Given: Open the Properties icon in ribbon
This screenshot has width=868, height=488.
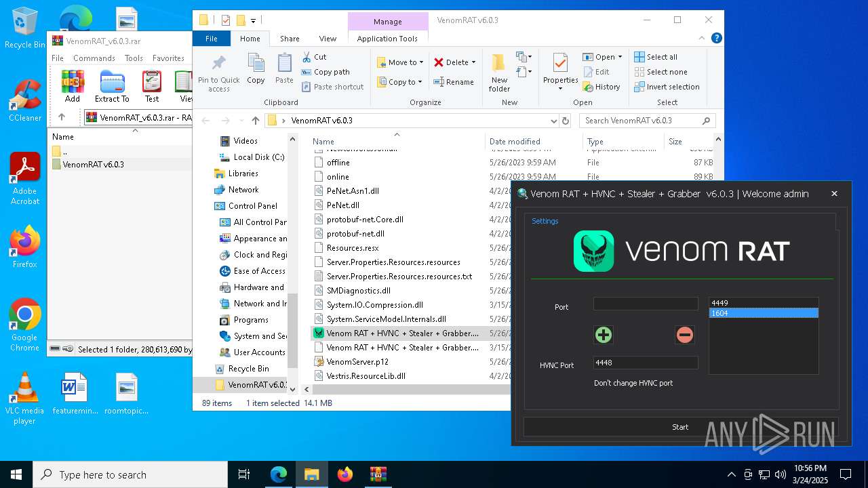Looking at the screenshot, I should [560, 72].
